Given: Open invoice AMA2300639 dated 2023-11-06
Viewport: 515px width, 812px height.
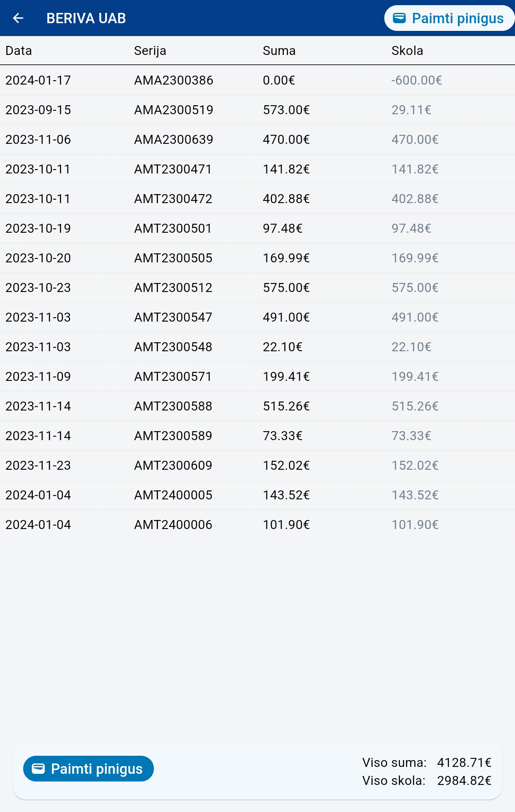Looking at the screenshot, I should point(257,140).
